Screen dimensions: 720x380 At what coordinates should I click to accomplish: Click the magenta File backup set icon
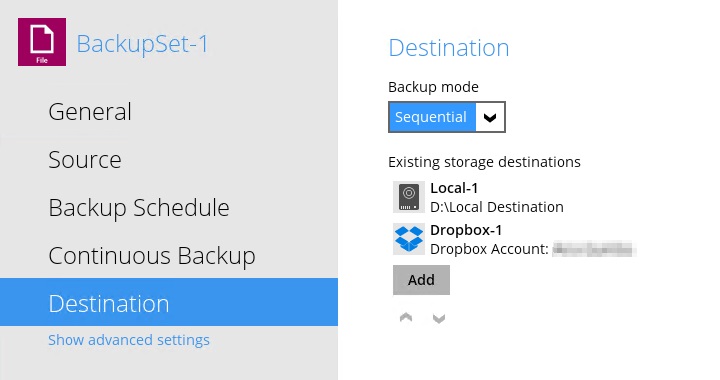pos(42,42)
